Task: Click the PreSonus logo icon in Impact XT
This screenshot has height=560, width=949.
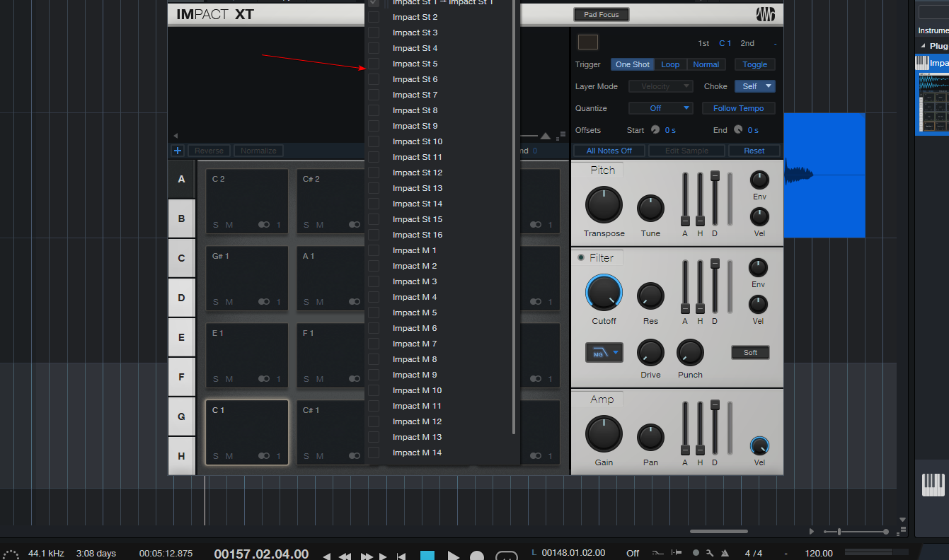Action: coord(765,14)
